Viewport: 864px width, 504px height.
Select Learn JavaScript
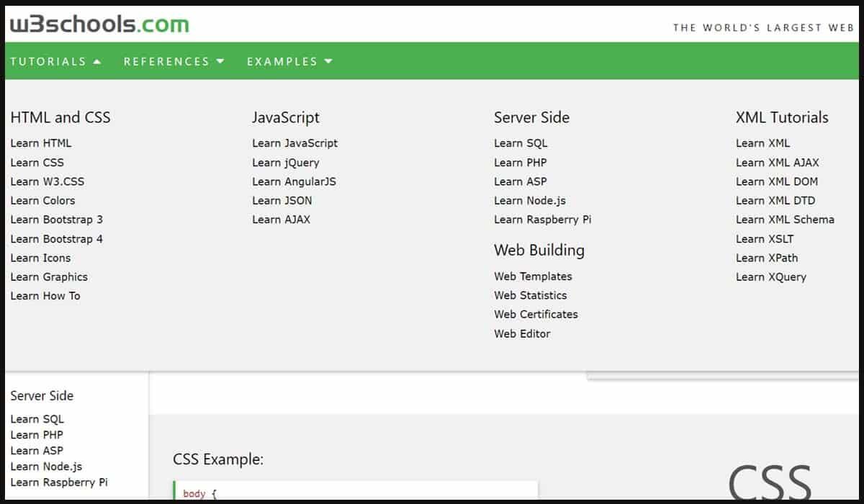pos(294,143)
